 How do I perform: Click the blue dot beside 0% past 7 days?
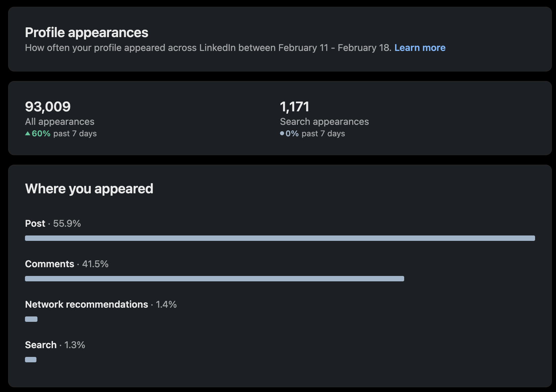[282, 134]
